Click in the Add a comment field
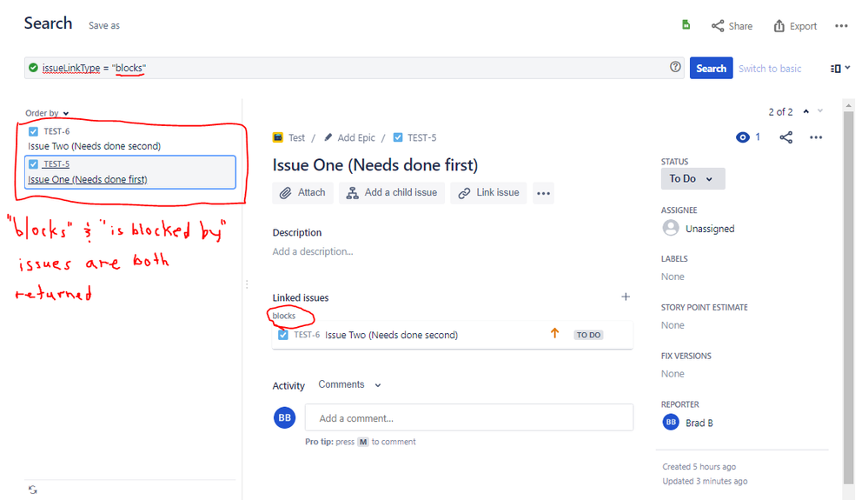This screenshot has width=868, height=500. click(468, 418)
